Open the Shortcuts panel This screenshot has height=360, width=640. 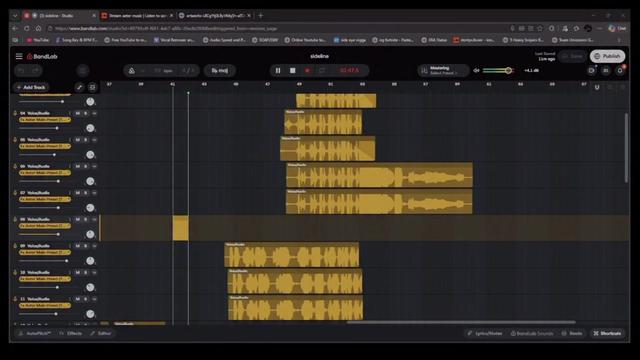tap(607, 333)
